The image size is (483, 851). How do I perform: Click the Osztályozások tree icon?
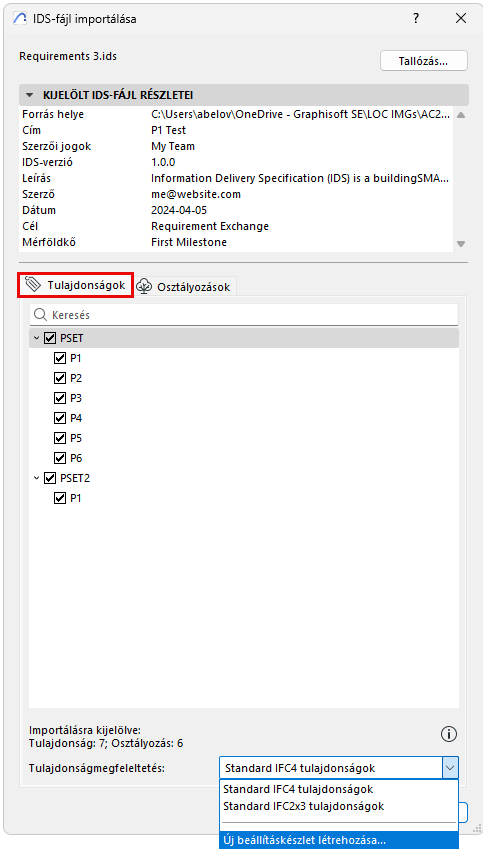click(x=144, y=287)
